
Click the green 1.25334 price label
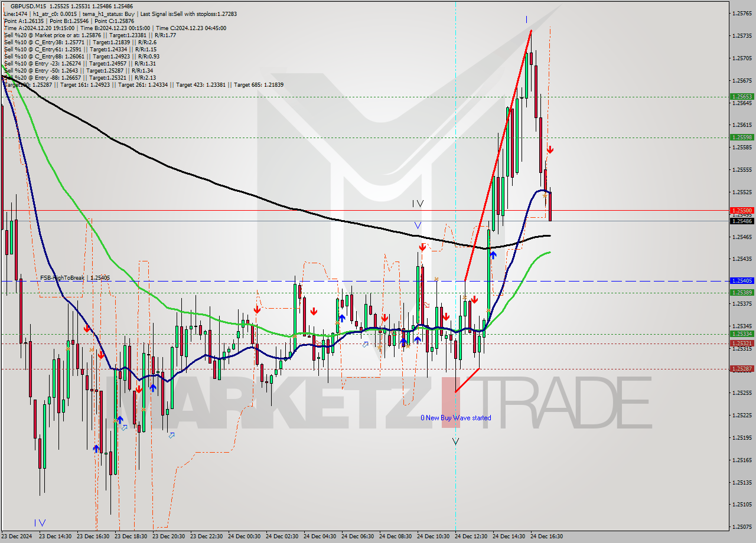pyautogui.click(x=742, y=333)
